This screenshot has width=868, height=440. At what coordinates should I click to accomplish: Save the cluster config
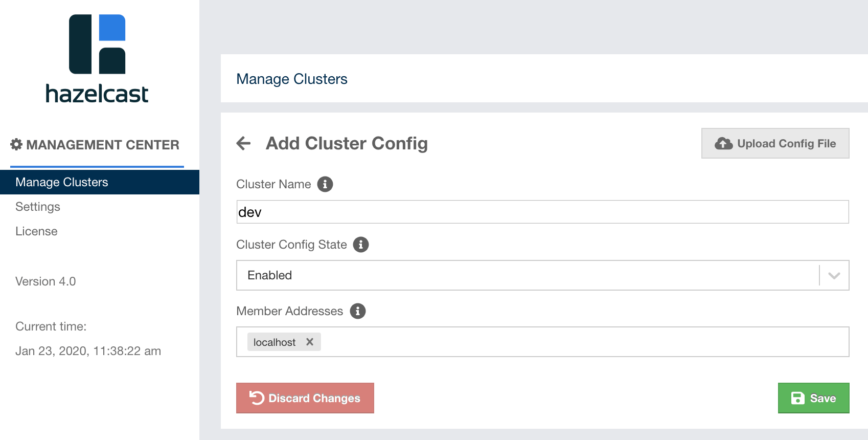[x=813, y=398]
